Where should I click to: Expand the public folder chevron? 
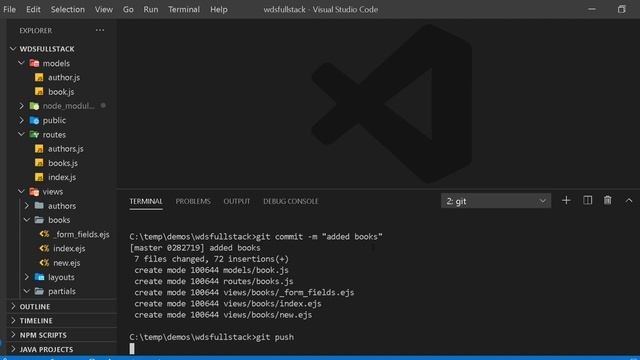click(21, 120)
